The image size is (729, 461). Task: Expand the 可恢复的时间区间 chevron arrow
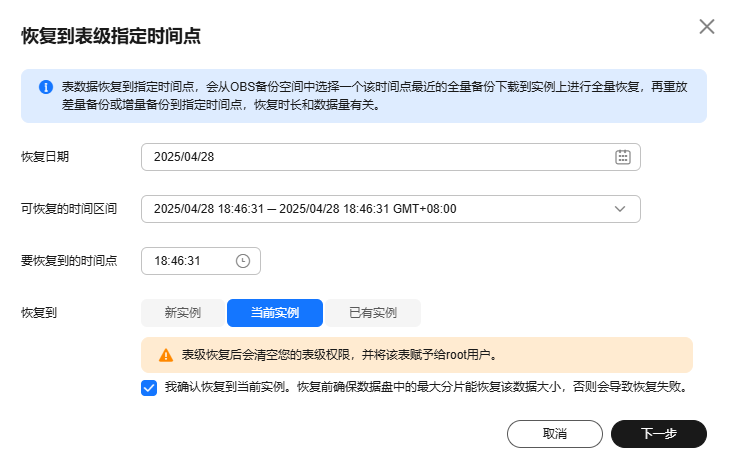(620, 209)
